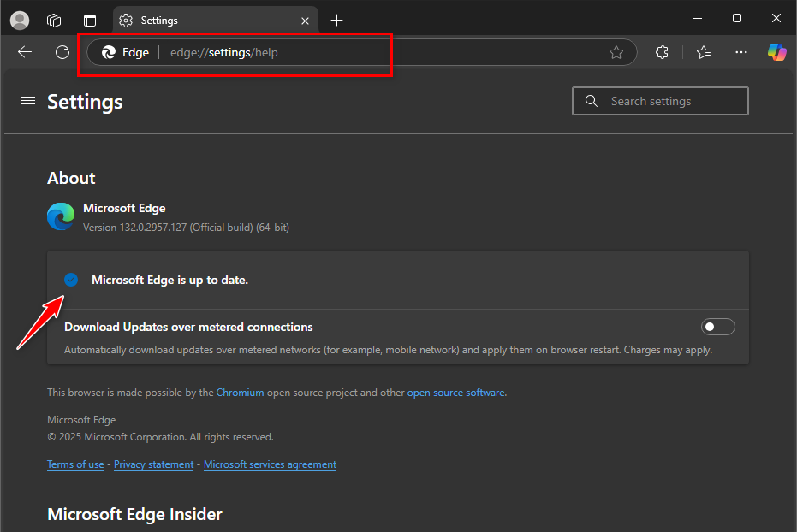797x532 pixels.
Task: Open Settings and more ellipsis menu
Action: [x=741, y=52]
